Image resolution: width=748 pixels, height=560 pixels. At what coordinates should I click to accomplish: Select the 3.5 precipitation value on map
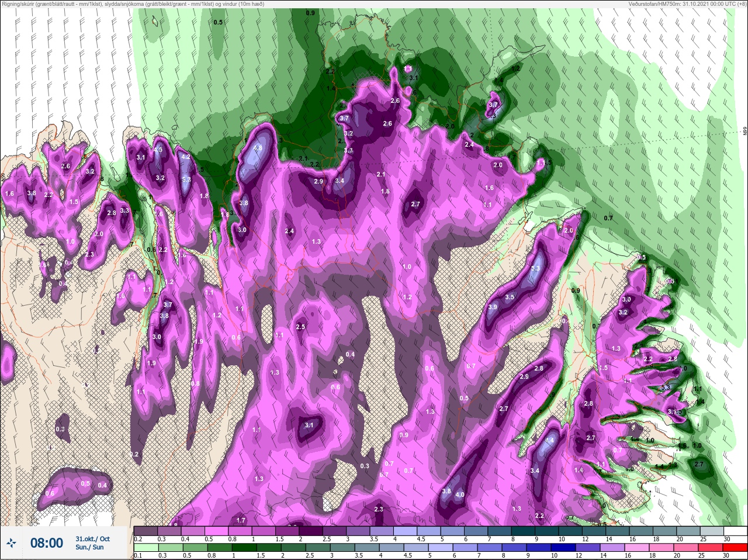510,297
